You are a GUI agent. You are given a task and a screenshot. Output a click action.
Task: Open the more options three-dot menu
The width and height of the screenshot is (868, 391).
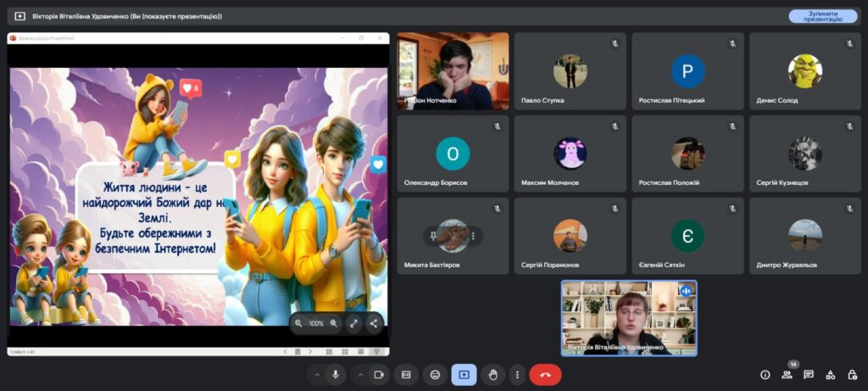click(x=517, y=374)
